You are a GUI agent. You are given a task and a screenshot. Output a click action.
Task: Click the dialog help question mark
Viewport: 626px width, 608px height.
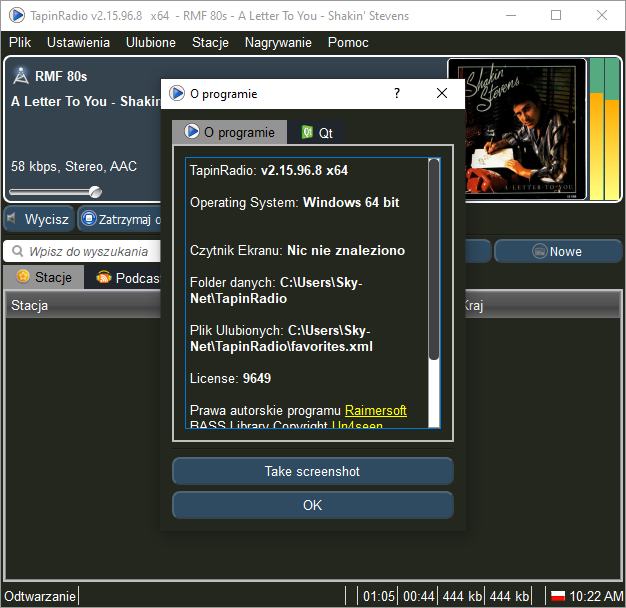point(397,93)
